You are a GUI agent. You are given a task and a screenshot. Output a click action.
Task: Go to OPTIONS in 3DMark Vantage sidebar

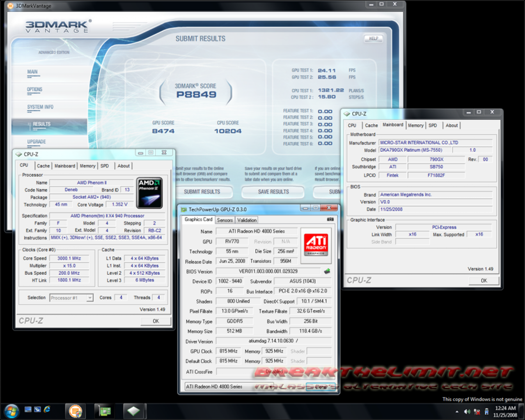(35, 90)
